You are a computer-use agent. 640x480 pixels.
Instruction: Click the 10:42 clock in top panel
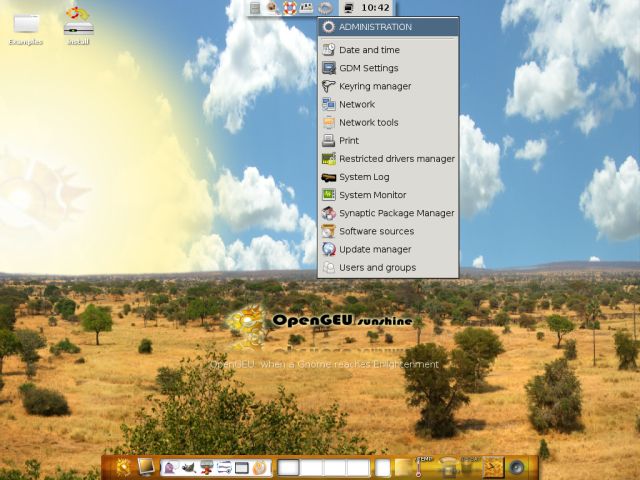point(375,8)
